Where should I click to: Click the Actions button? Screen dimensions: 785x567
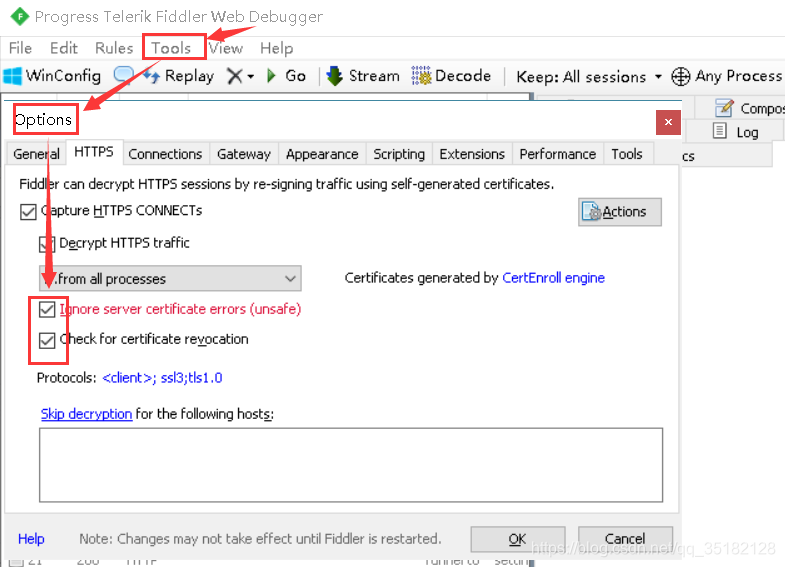(x=620, y=212)
